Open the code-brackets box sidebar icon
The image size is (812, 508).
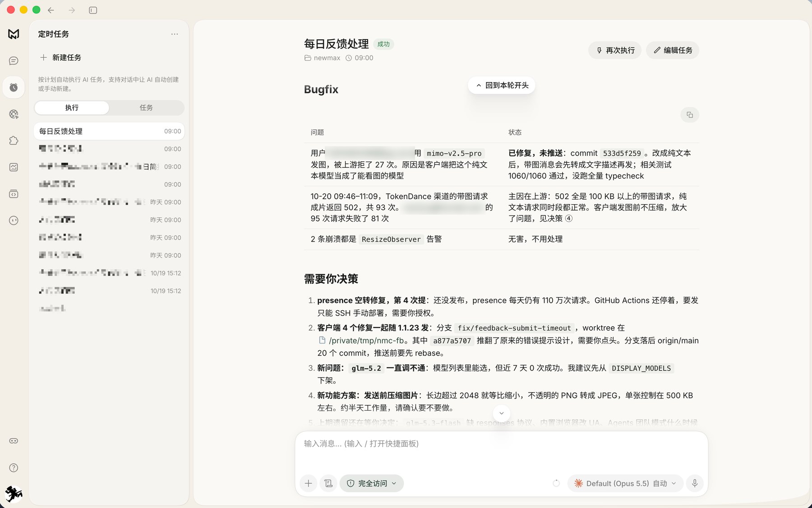14,194
